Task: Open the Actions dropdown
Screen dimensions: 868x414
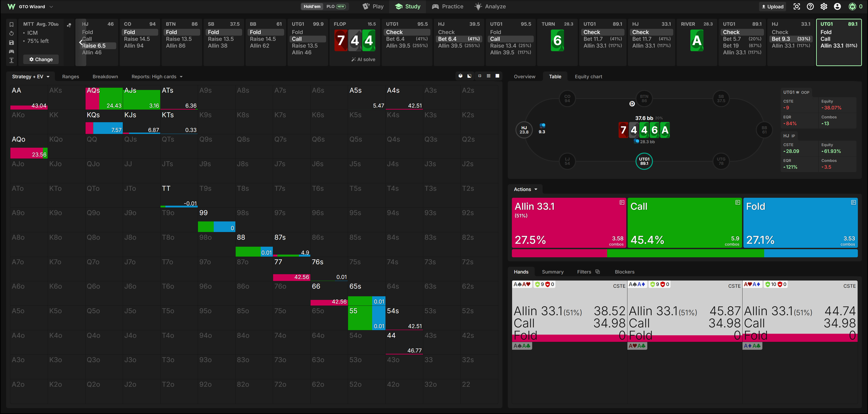Action: pos(526,189)
